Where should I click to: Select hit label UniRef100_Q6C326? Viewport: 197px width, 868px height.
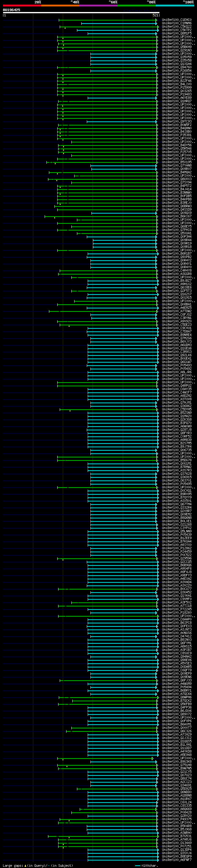tap(177, 731)
